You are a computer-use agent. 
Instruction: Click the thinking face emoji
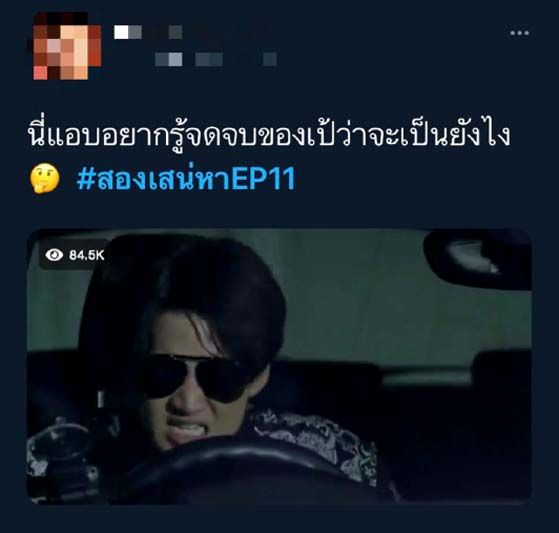click(45, 178)
